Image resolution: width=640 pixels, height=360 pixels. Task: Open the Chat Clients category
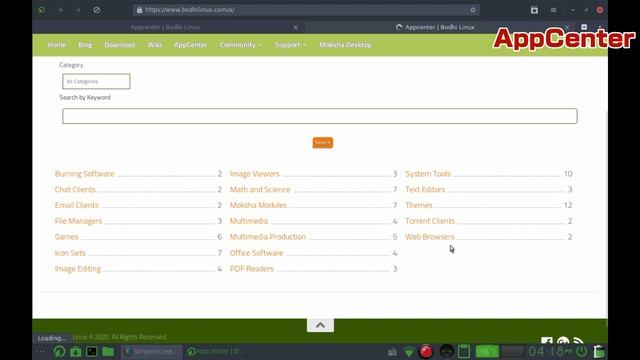(75, 189)
